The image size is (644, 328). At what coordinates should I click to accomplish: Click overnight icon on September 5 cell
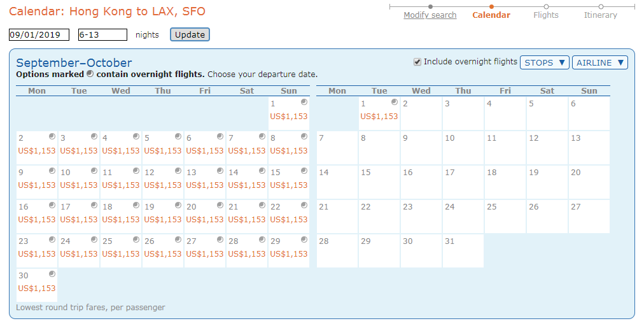[x=178, y=136]
